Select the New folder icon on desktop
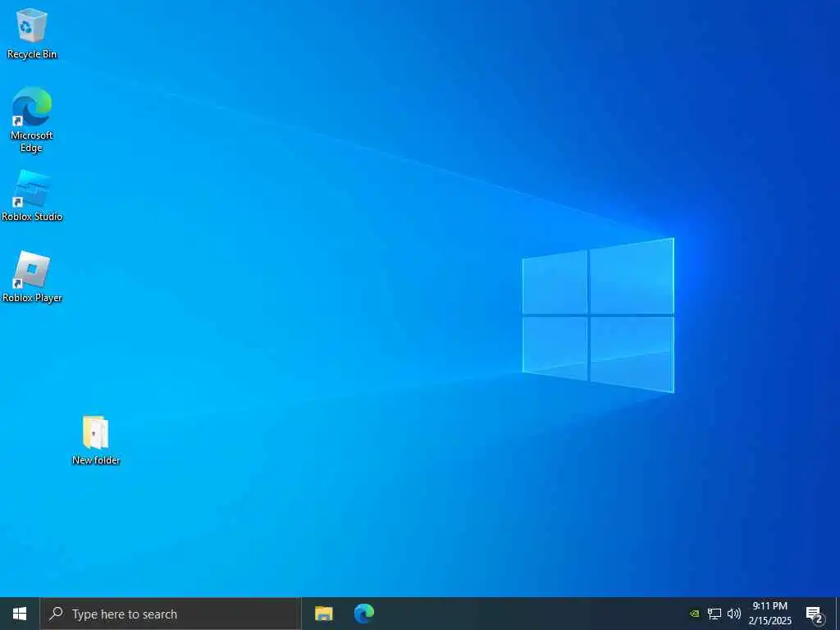840x630 pixels. click(x=96, y=440)
